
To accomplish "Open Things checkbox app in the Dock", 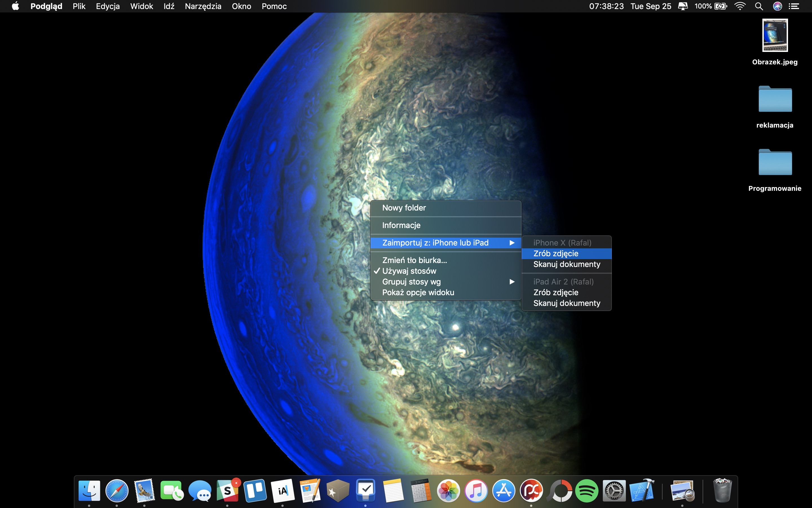I will pyautogui.click(x=365, y=491).
